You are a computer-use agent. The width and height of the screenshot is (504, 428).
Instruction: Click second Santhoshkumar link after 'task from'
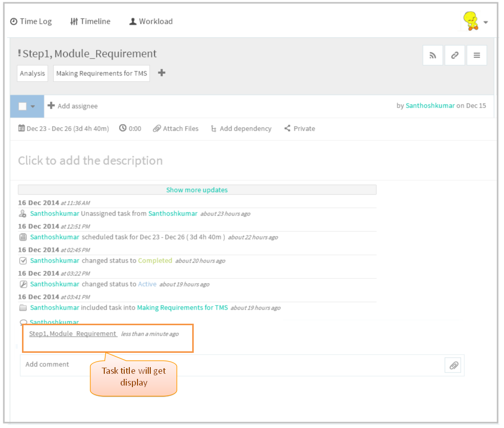173,214
